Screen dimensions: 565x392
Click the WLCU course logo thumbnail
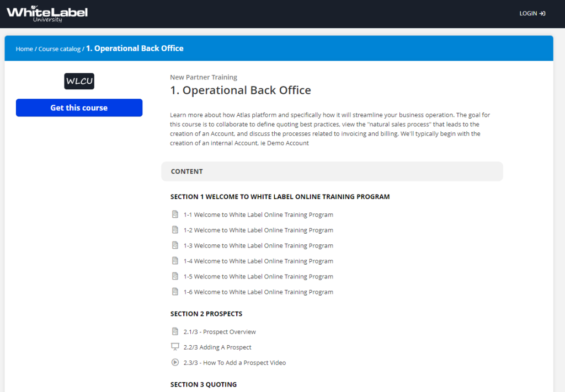point(79,81)
